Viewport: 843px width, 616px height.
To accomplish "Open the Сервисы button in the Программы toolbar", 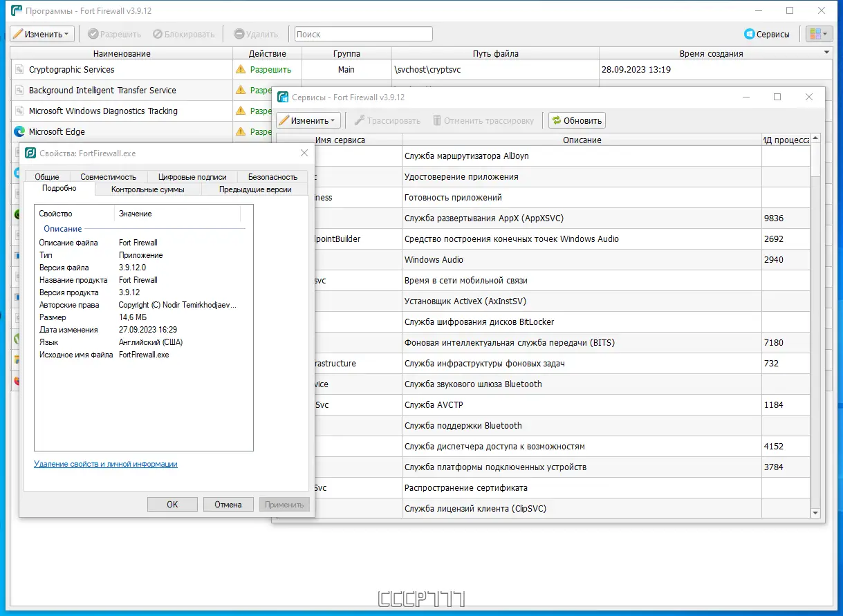I will click(767, 34).
